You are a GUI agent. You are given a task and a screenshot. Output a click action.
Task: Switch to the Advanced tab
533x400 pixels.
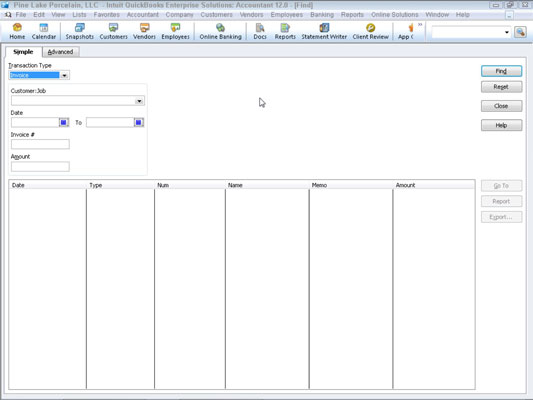(x=61, y=52)
